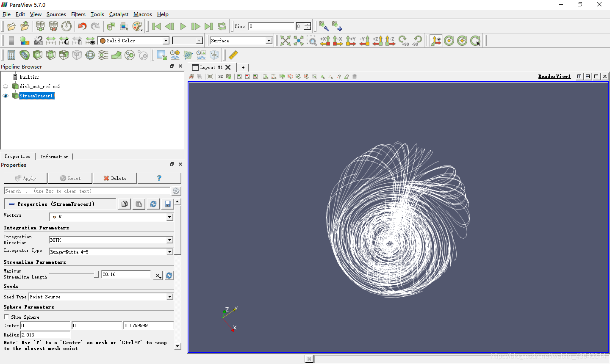Click the Reset Camera icon
This screenshot has width=610, height=364.
[286, 41]
